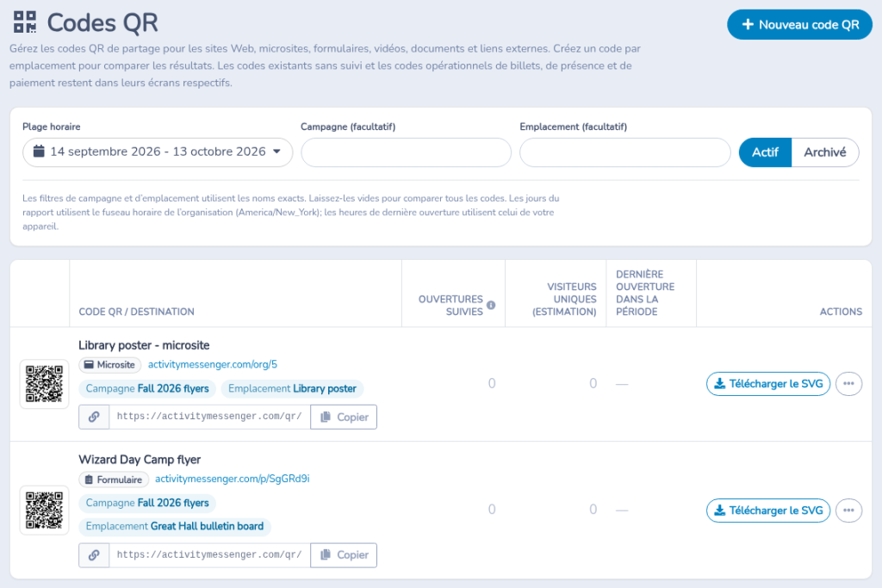Image resolution: width=882 pixels, height=588 pixels.
Task: Open the Plage horaire date range dropdown
Action: [x=158, y=152]
